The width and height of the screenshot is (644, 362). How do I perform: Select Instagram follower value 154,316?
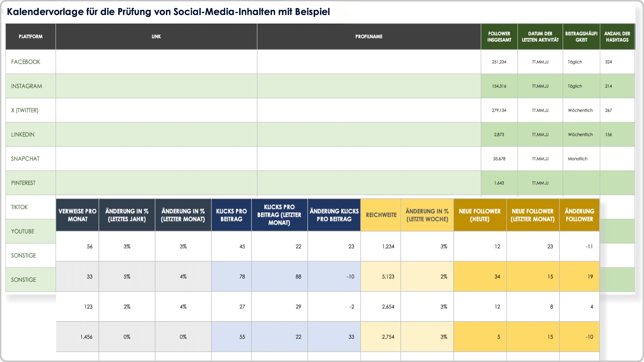point(499,86)
